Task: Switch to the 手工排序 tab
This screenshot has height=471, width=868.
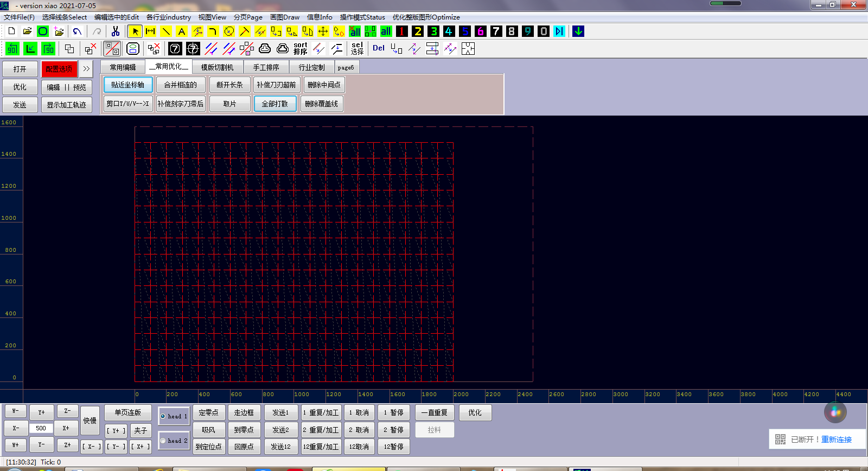Action: 266,67
